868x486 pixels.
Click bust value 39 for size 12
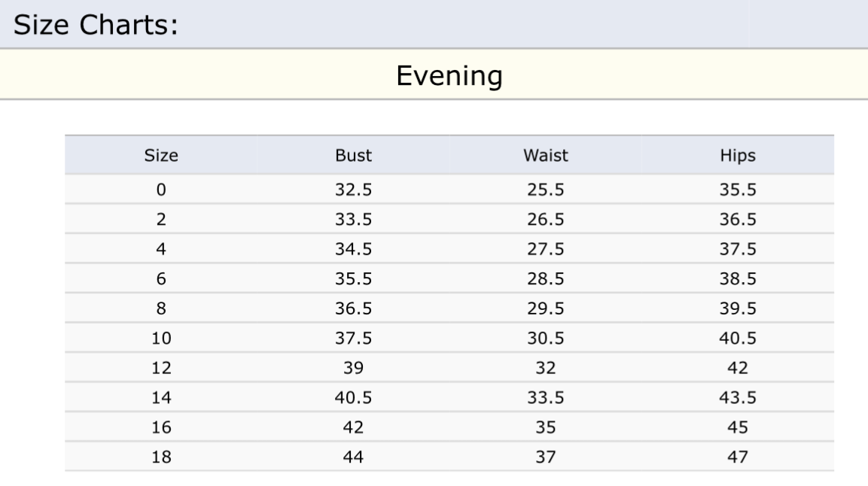[353, 368]
